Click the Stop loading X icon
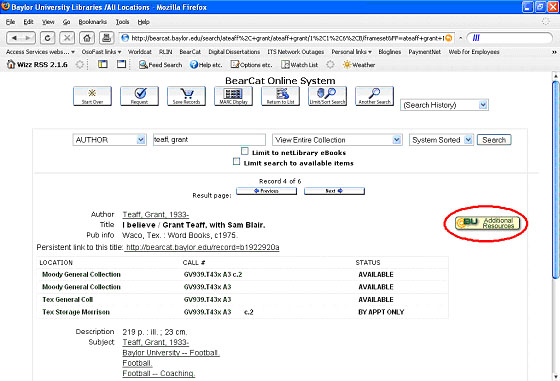The width and height of the screenshot is (560, 381). click(x=67, y=37)
